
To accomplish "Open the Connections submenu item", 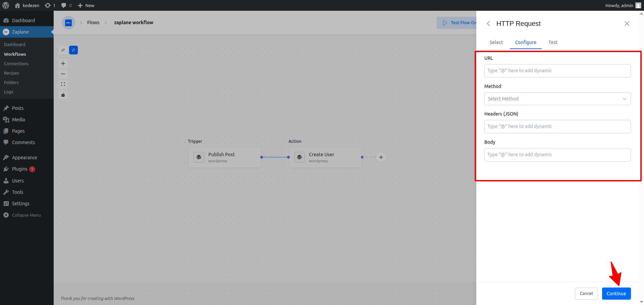I will [x=16, y=63].
